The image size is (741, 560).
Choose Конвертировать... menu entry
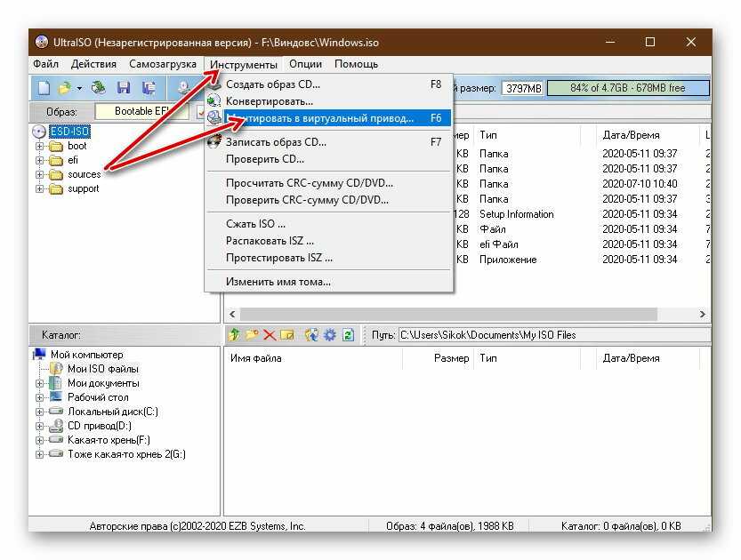329,101
